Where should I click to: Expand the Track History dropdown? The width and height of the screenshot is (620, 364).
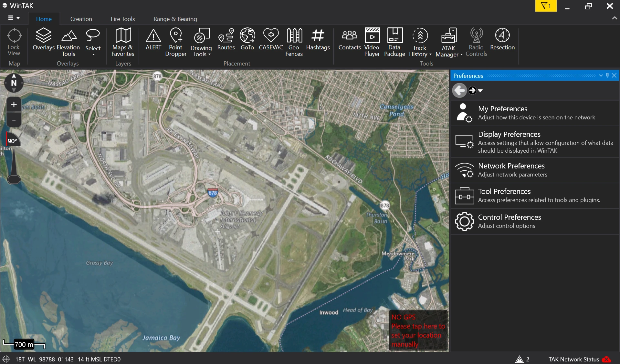[430, 55]
